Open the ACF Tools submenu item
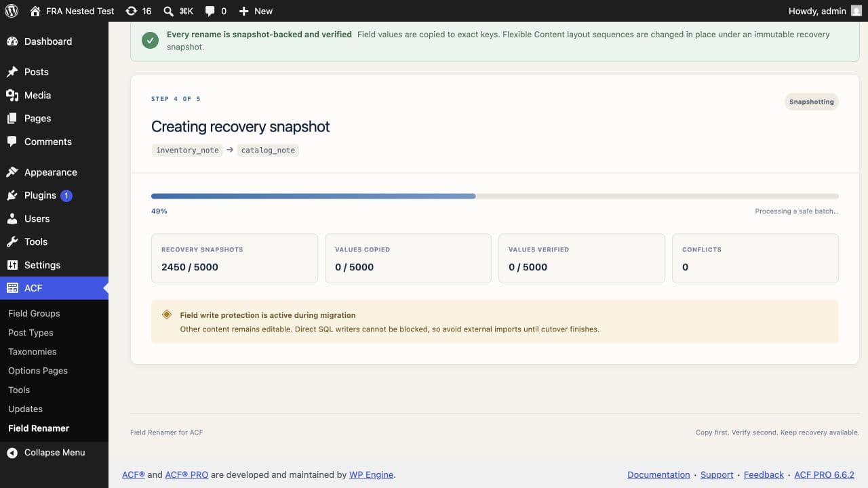The width and height of the screenshot is (868, 488). (19, 390)
